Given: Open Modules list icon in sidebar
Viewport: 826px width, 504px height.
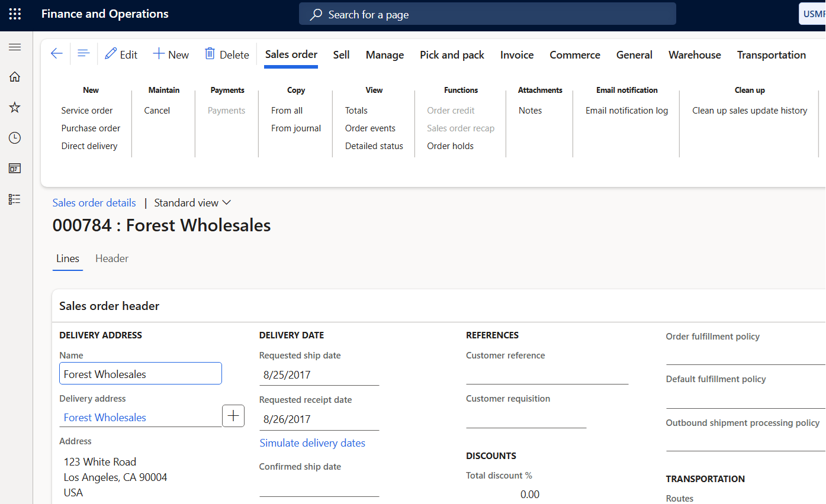Looking at the screenshot, I should (x=15, y=199).
